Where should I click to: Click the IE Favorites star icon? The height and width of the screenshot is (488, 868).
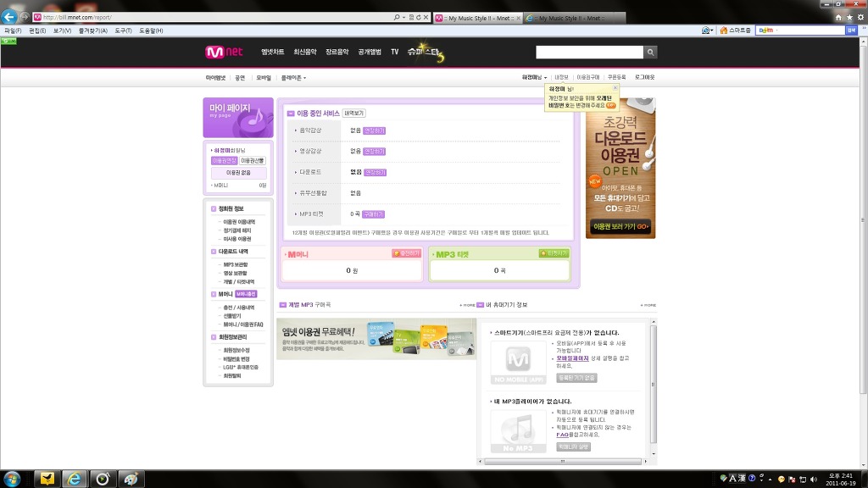(849, 17)
